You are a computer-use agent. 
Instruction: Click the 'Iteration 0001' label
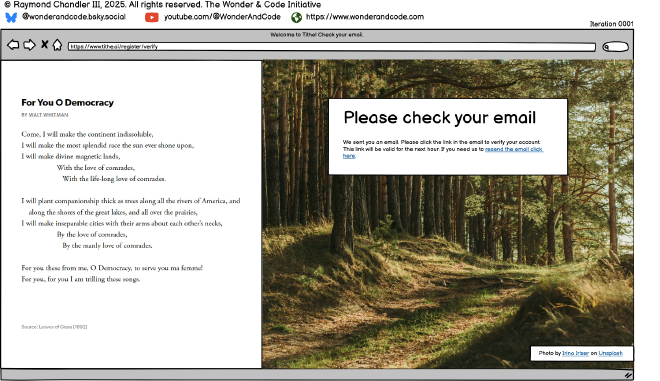(612, 24)
